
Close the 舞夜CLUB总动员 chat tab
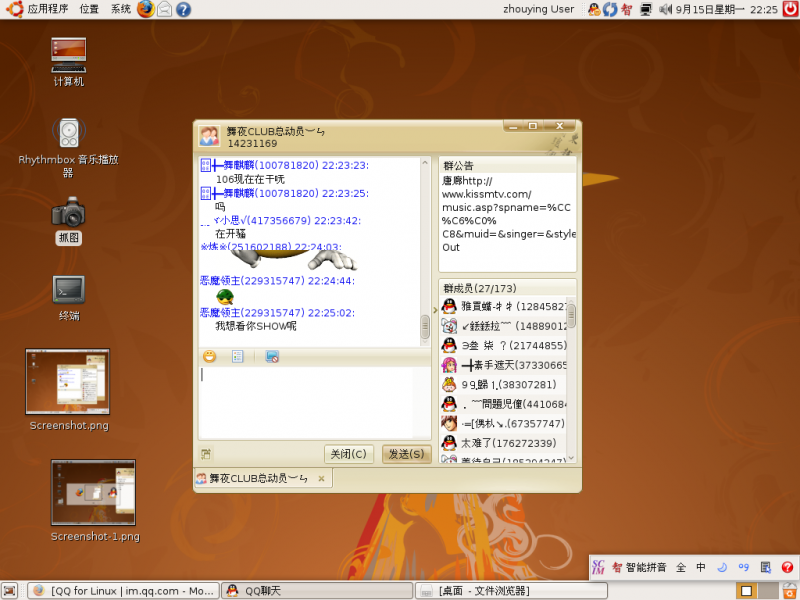pyautogui.click(x=321, y=479)
